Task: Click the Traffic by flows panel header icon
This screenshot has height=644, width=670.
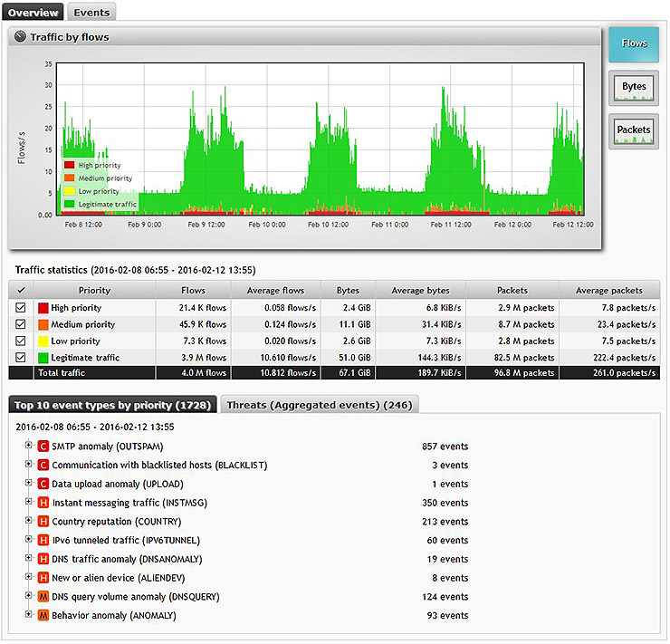Action: click(21, 37)
